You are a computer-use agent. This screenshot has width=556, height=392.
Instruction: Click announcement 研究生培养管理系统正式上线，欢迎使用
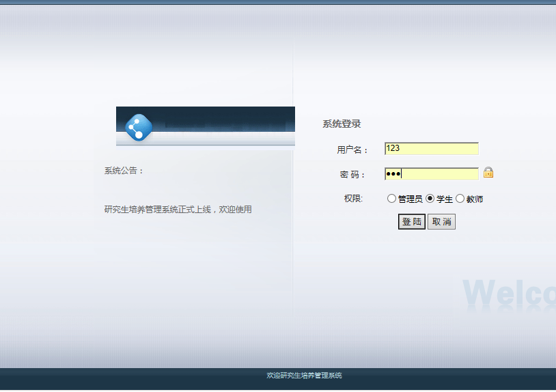[x=178, y=210]
